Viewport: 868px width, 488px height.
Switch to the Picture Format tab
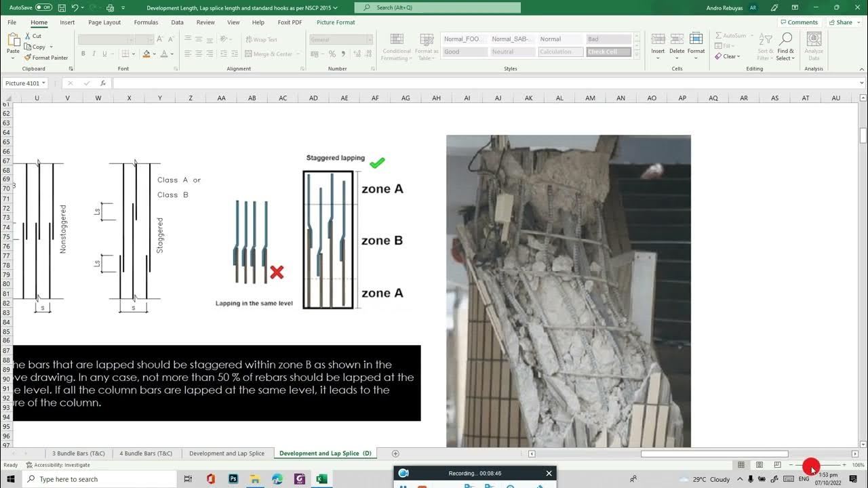click(x=336, y=22)
